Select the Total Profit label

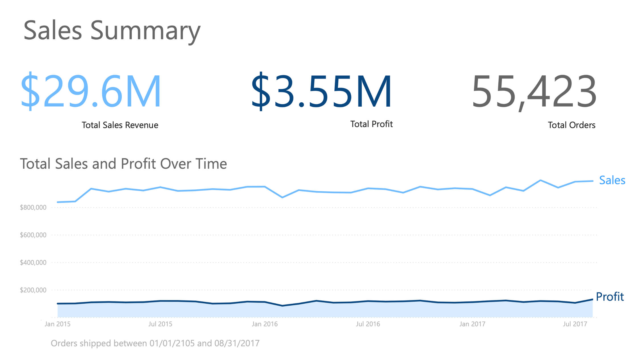[x=371, y=124]
